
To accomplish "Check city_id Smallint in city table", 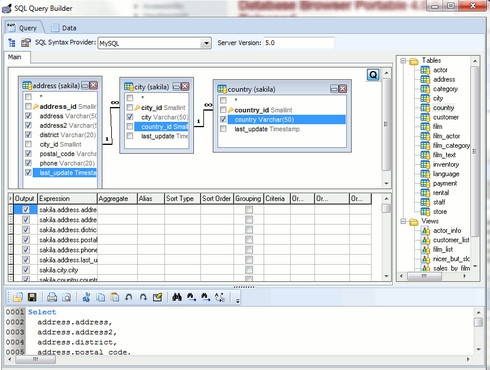I will [x=130, y=107].
